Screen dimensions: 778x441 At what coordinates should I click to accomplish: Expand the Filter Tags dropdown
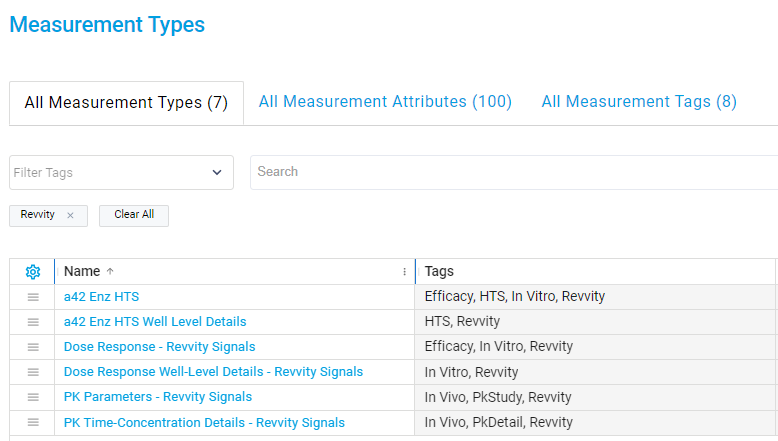(x=217, y=172)
